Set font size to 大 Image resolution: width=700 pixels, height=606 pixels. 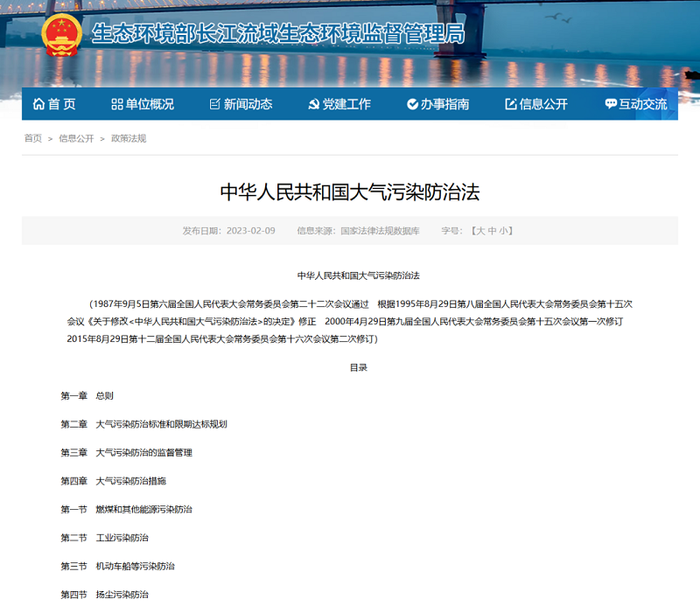pyautogui.click(x=479, y=231)
